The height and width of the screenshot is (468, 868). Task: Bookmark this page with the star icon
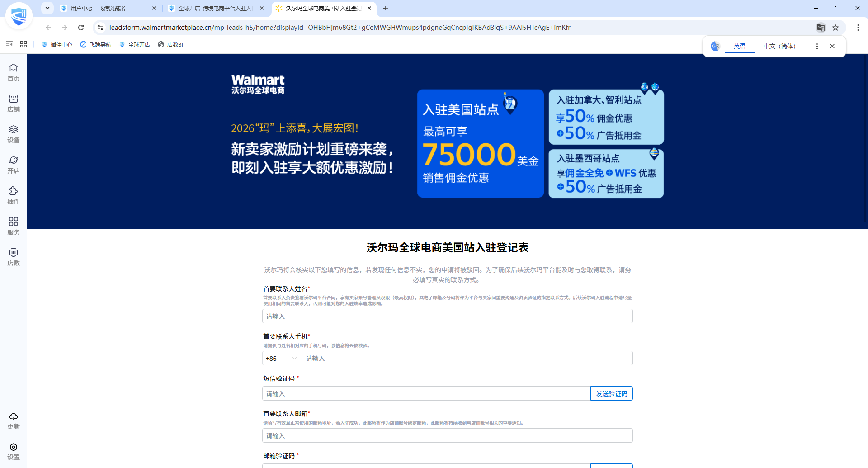tap(835, 28)
